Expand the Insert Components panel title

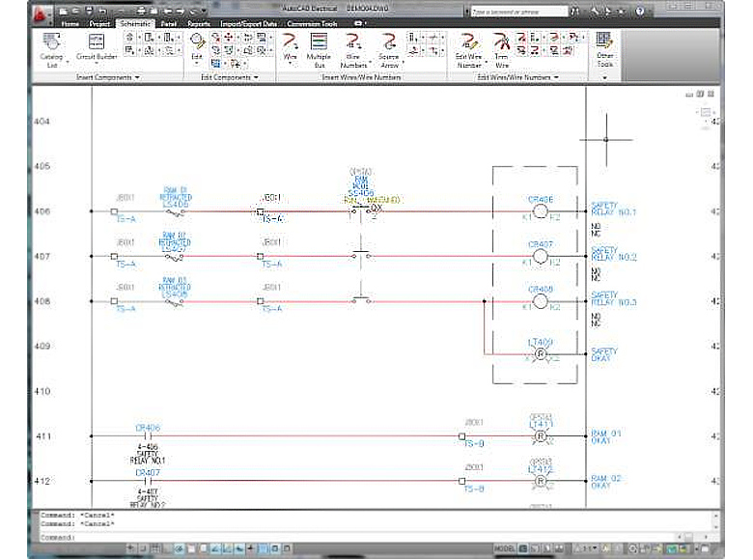(107, 77)
